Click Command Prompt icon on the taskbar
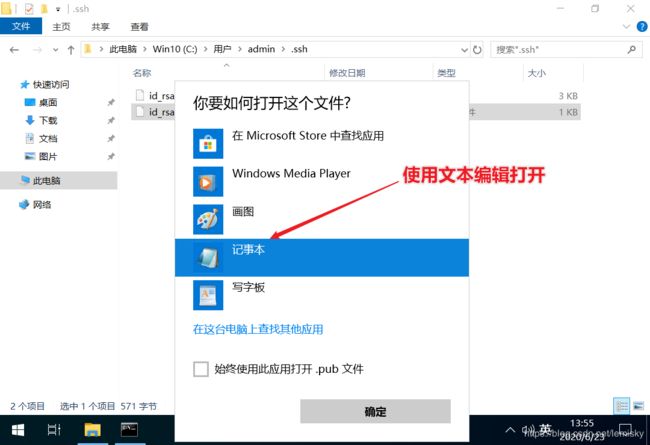 click(x=129, y=430)
